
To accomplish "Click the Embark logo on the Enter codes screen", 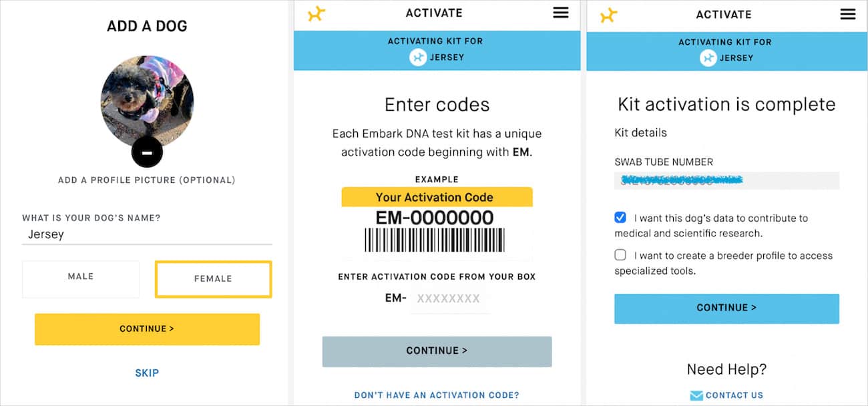I will [316, 13].
